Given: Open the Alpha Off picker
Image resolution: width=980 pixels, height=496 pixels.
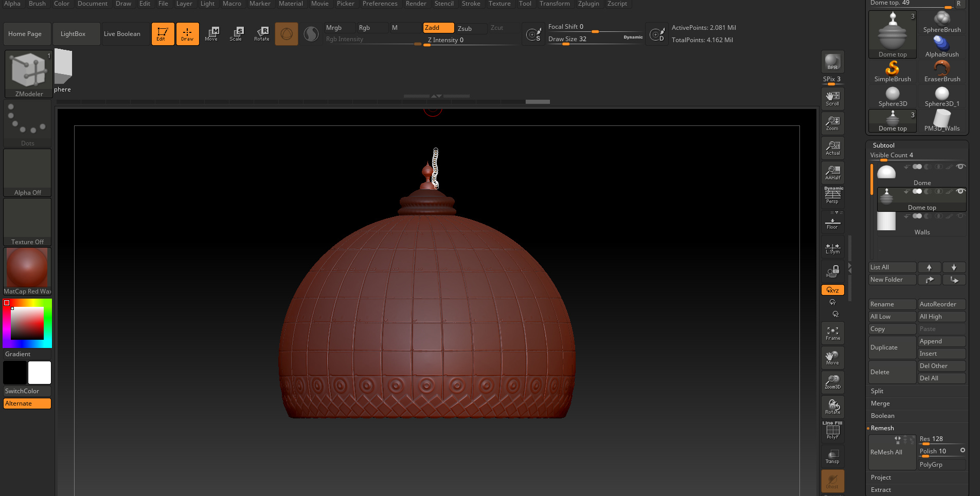Looking at the screenshot, I should (27, 173).
